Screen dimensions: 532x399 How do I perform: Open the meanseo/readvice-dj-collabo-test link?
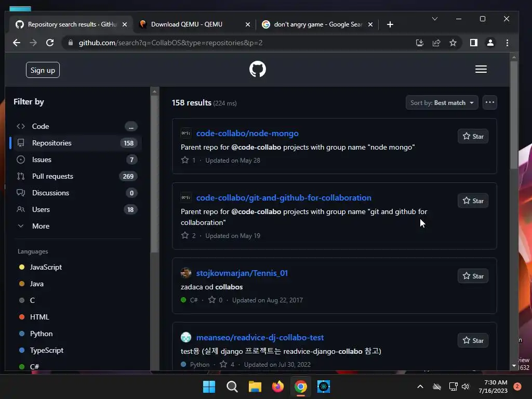coord(260,338)
